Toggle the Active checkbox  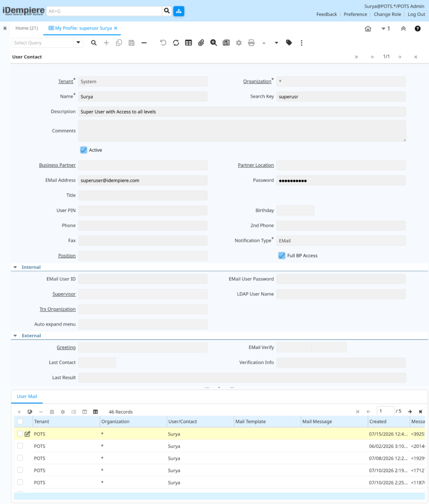[x=84, y=150]
